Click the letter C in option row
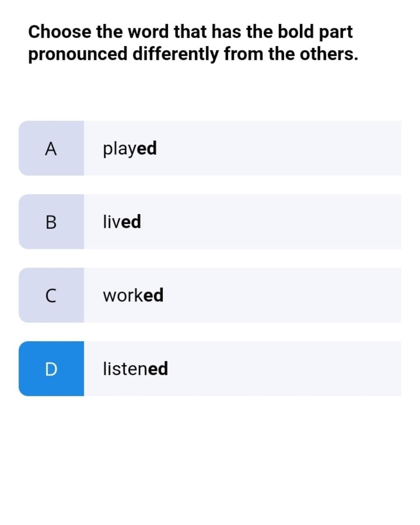The height and width of the screenshot is (525, 420). point(51,295)
